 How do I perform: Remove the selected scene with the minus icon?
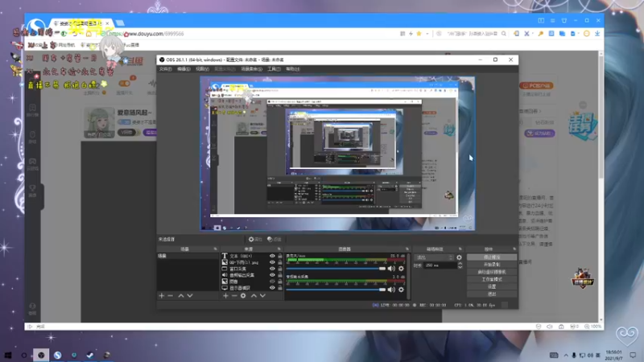pyautogui.click(x=171, y=295)
